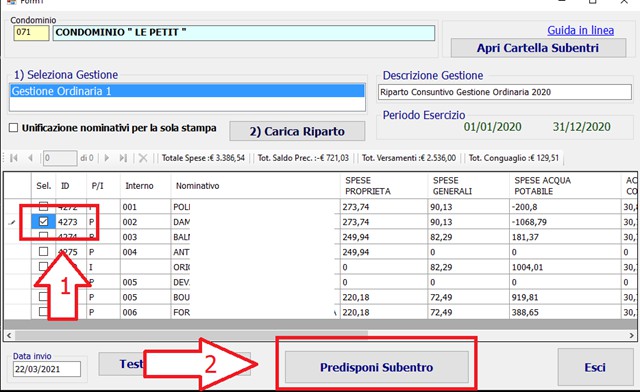Click the Tot. Versamenti € 2.536,00 label

pos(409,158)
